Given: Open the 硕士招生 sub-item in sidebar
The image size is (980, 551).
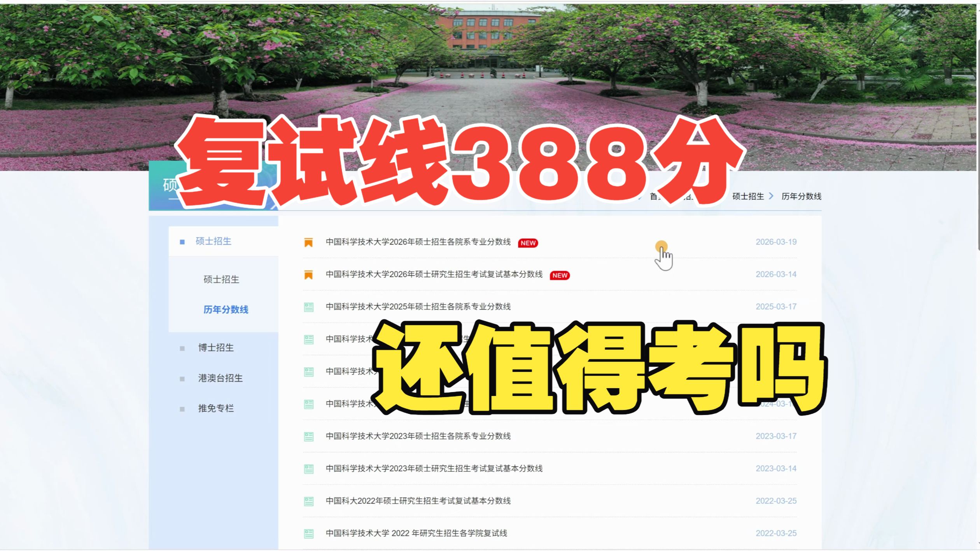Looking at the screenshot, I should (221, 279).
